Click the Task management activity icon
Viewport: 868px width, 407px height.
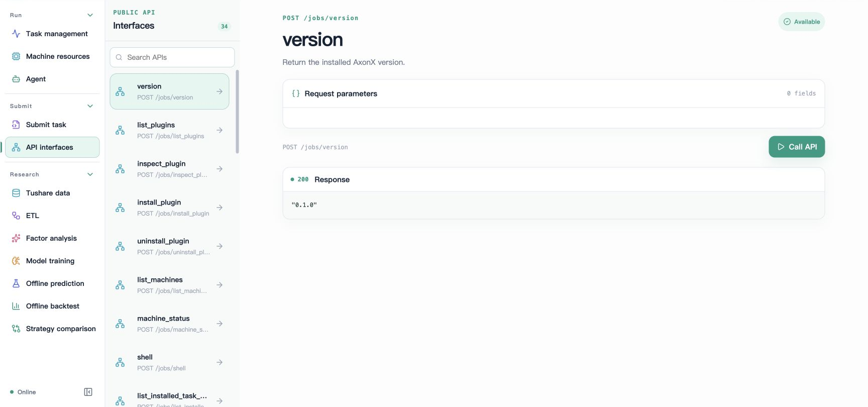pos(16,34)
